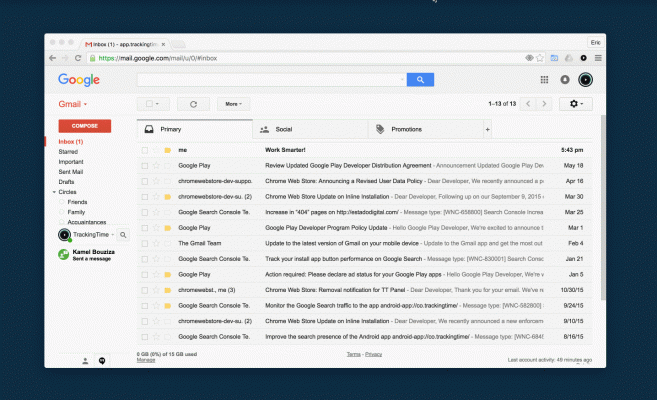This screenshot has height=400, width=657.
Task: Toggle importance marker on Work Smarter! email
Action: tap(168, 150)
